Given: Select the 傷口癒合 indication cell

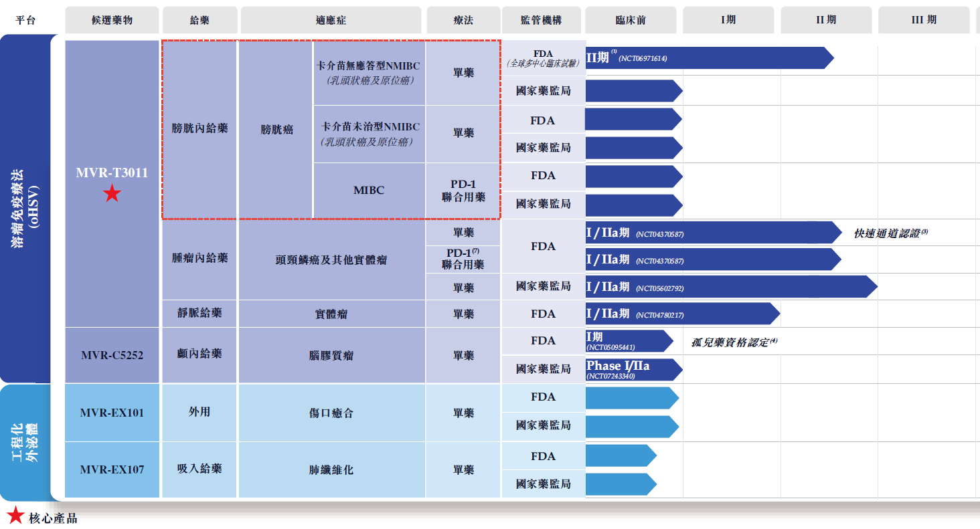Looking at the screenshot, I should (x=332, y=413).
